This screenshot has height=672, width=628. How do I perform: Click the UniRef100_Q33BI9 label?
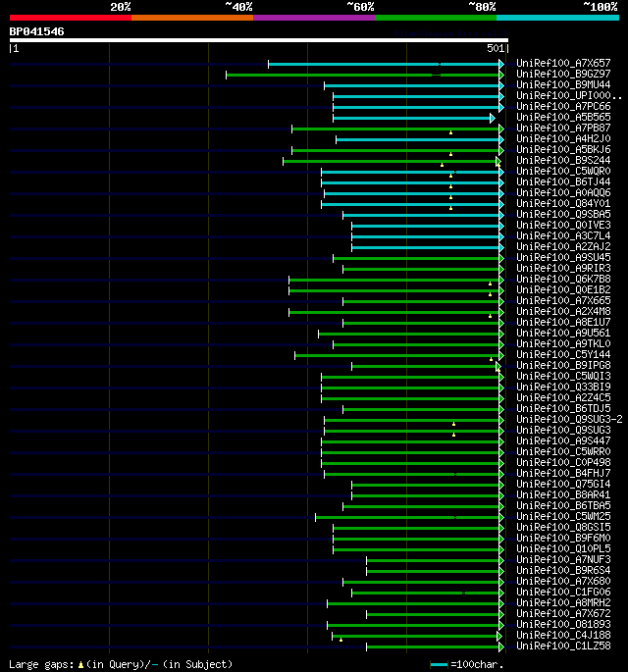point(563,387)
